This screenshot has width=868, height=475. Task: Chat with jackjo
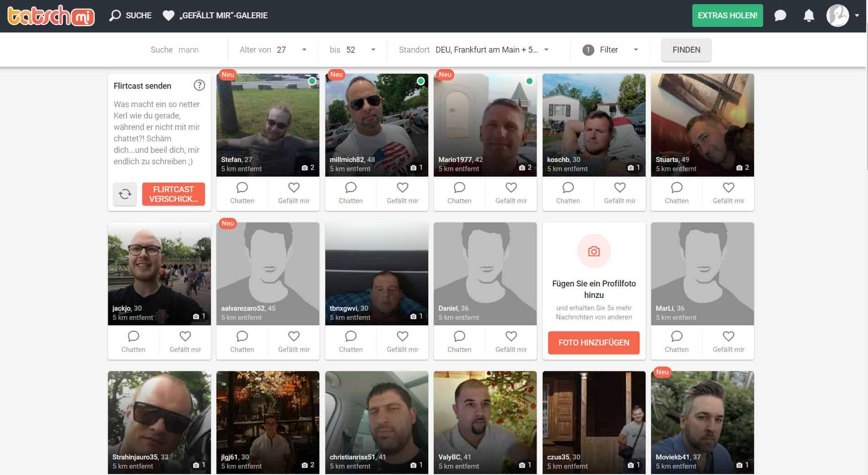pos(133,342)
